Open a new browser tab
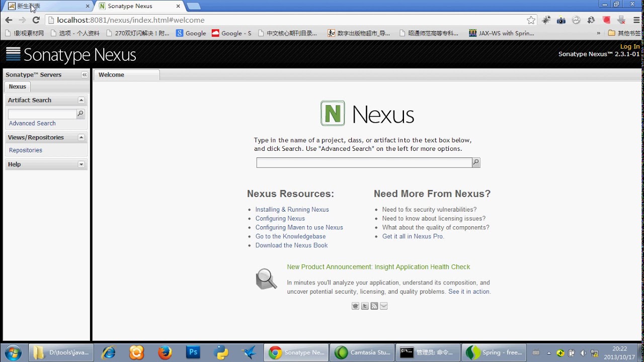Viewport: 644px width, 362px height. pyautogui.click(x=194, y=6)
